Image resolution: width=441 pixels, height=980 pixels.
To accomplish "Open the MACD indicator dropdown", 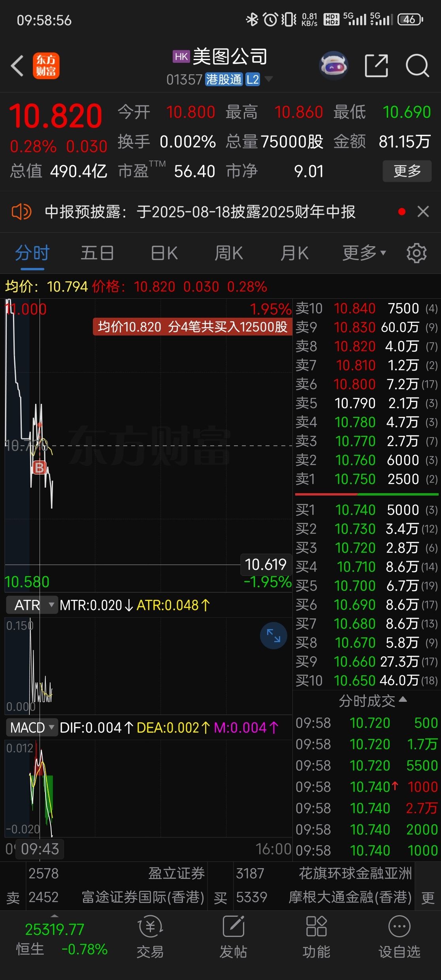I will tap(32, 727).
